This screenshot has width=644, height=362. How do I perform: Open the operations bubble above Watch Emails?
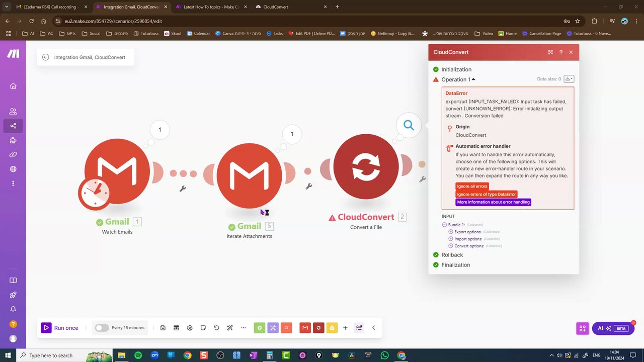pos(160,130)
